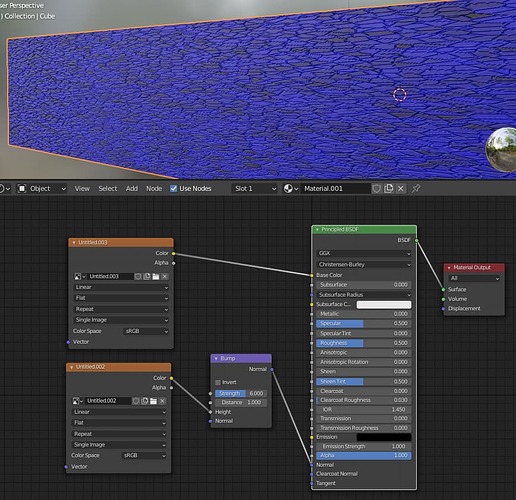Collapse the Principled BSDF node
The image size is (516, 500).
pyautogui.click(x=317, y=229)
